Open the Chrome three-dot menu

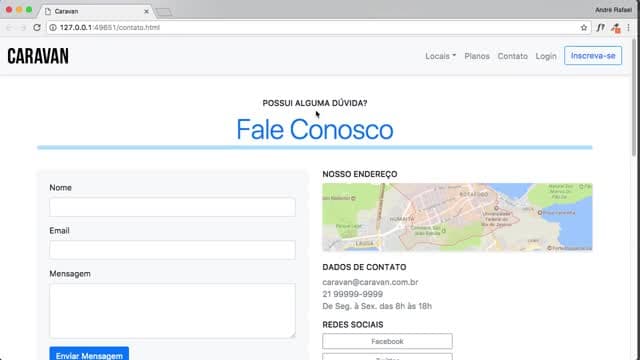[x=629, y=27]
